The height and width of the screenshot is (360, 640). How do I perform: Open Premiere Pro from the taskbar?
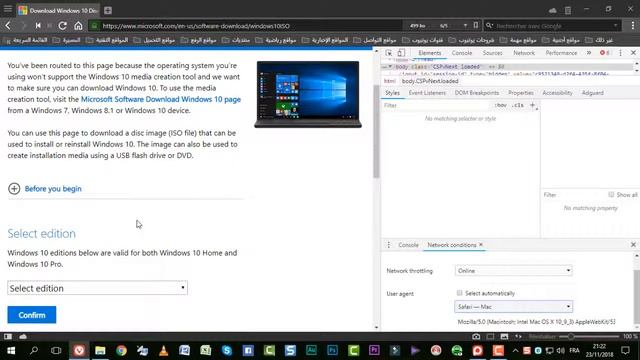coord(374,350)
